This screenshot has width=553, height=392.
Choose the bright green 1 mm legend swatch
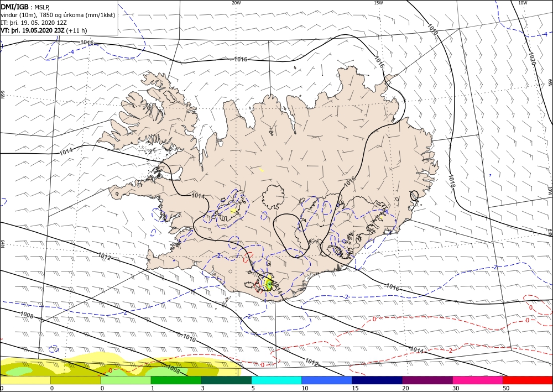pyautogui.click(x=176, y=380)
